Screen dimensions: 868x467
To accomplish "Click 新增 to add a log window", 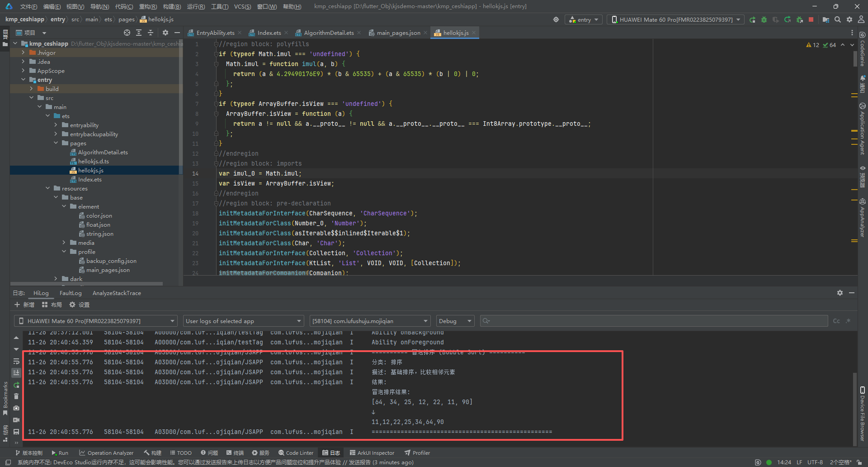I will pyautogui.click(x=24, y=305).
